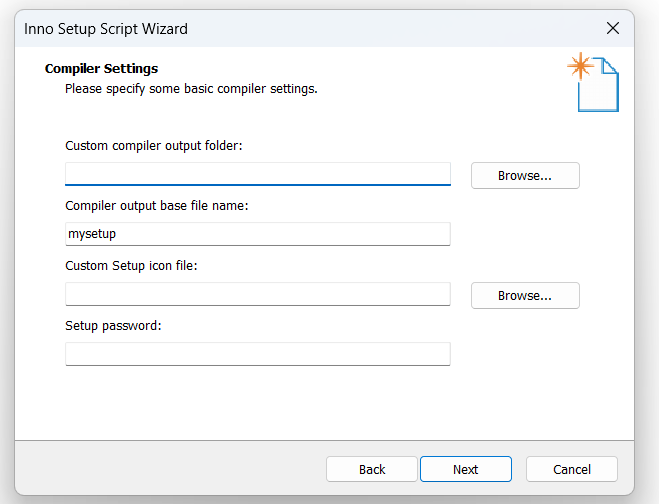Click the empty footer area left of Back
Image resolution: width=659 pixels, height=504 pixels.
click(170, 469)
